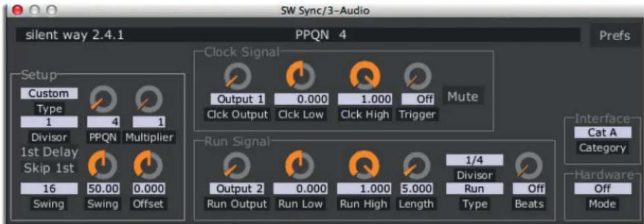Open the Hardware Mode Off dropdown
Screen dimensions: 644x224
[x=603, y=189]
